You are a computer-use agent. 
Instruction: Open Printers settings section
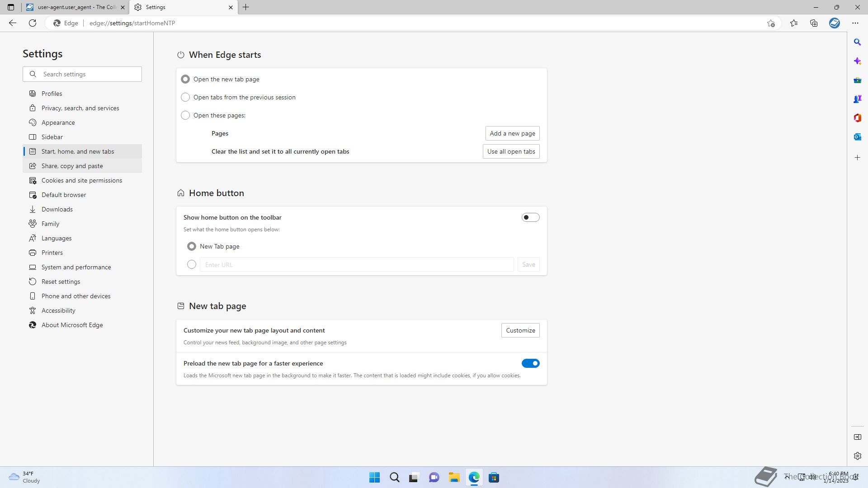click(82, 253)
